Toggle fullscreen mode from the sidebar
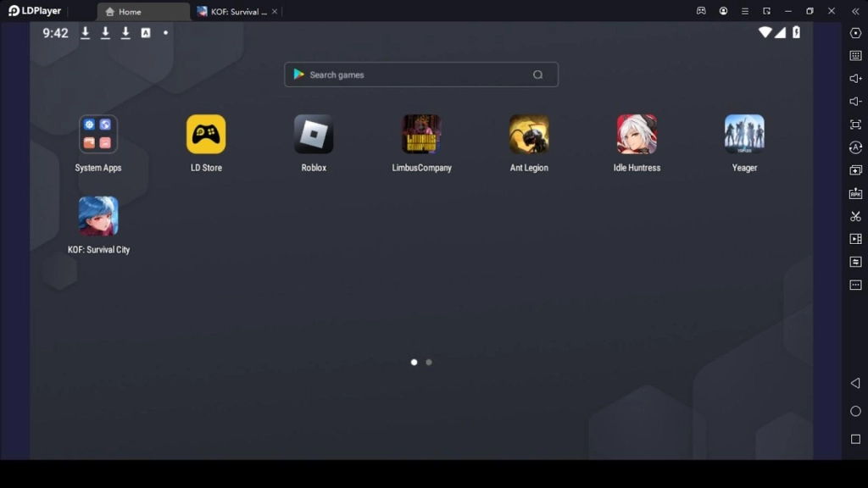The image size is (868, 488). [855, 125]
